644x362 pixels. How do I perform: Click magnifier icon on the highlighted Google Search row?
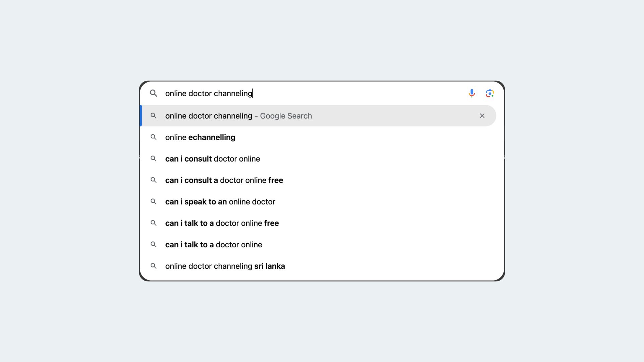pos(153,116)
